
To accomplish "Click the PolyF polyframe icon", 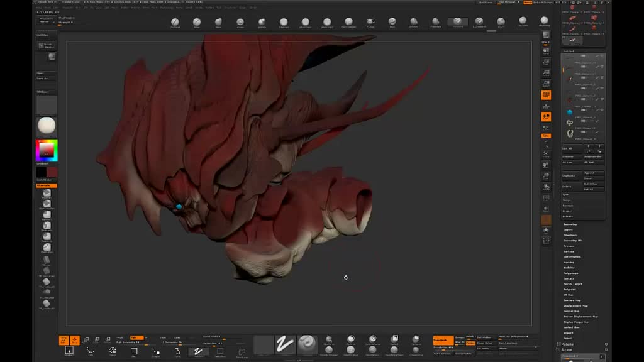I will click(x=546, y=198).
